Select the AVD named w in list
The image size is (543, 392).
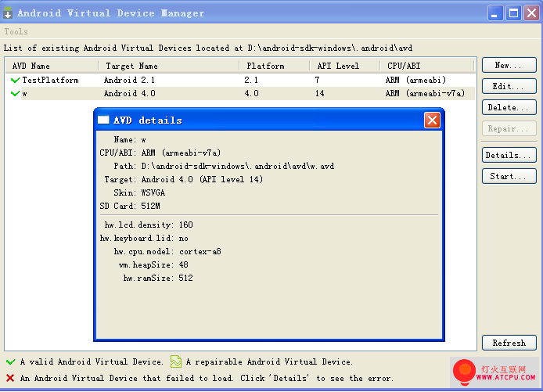point(240,93)
